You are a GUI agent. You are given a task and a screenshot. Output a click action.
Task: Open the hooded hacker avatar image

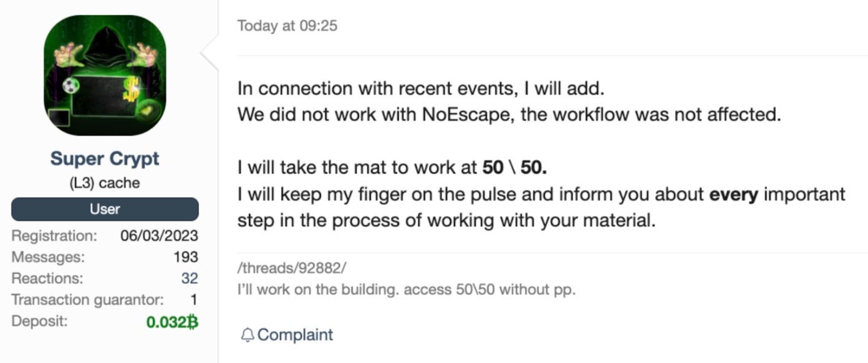point(105,75)
